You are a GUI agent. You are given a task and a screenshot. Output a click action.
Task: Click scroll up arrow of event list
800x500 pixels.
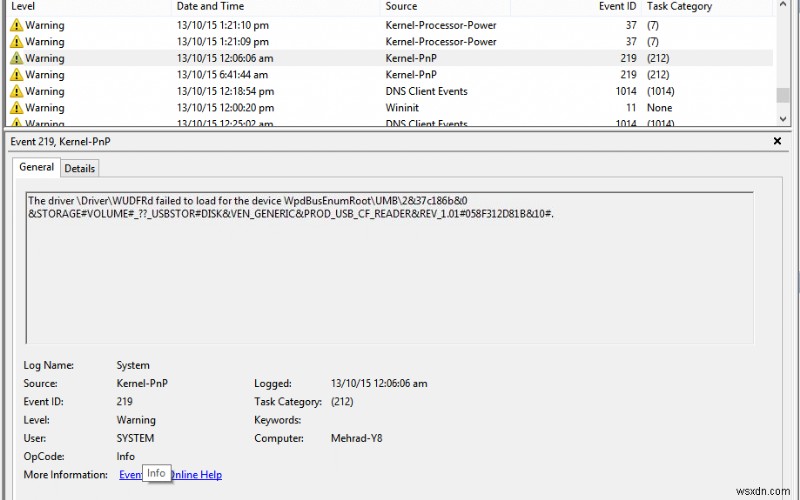783,4
